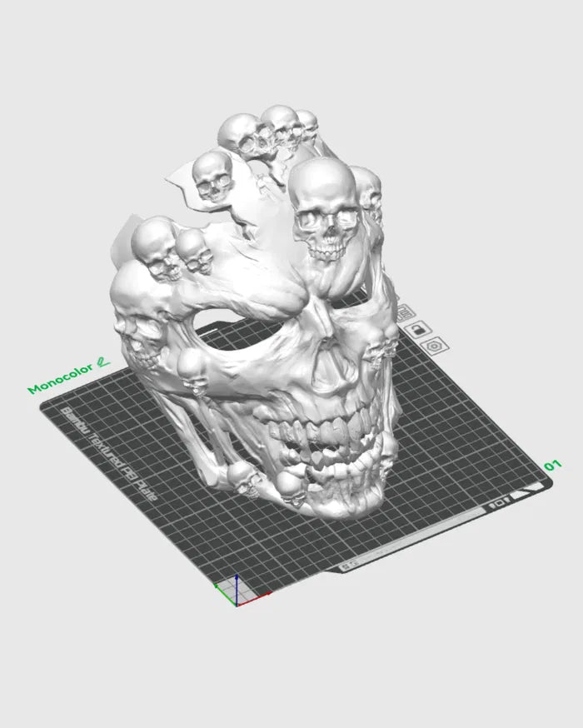Click the red X axis line at origin
This screenshot has height=728, width=583.
(258, 596)
